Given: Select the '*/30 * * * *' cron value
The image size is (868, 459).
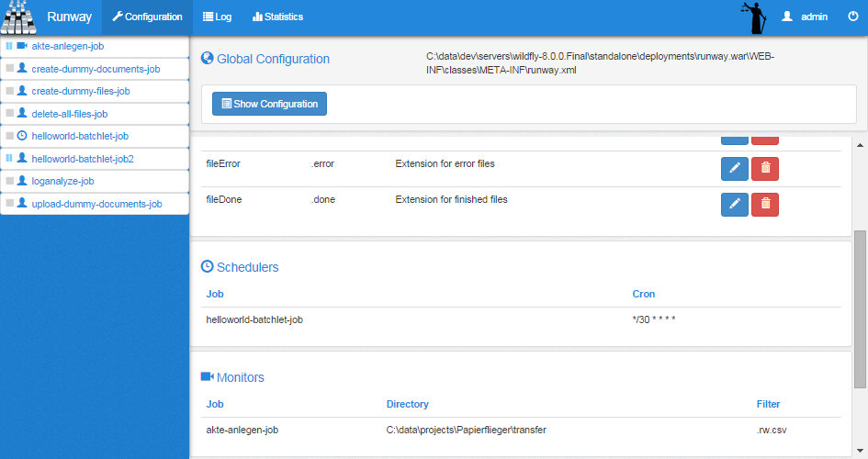Looking at the screenshot, I should (654, 319).
